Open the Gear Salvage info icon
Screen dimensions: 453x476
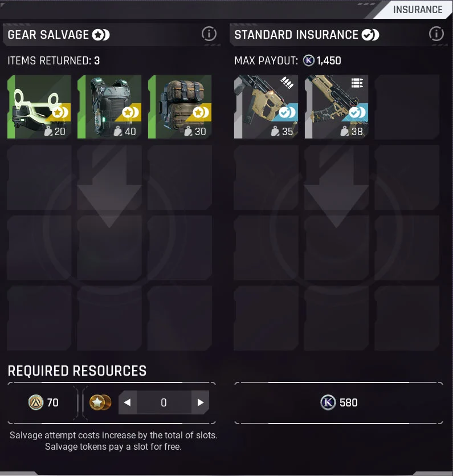point(209,34)
